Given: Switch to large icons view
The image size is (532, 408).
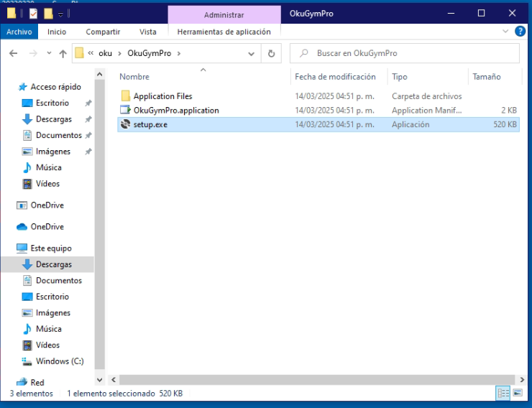Looking at the screenshot, I should tap(518, 393).
